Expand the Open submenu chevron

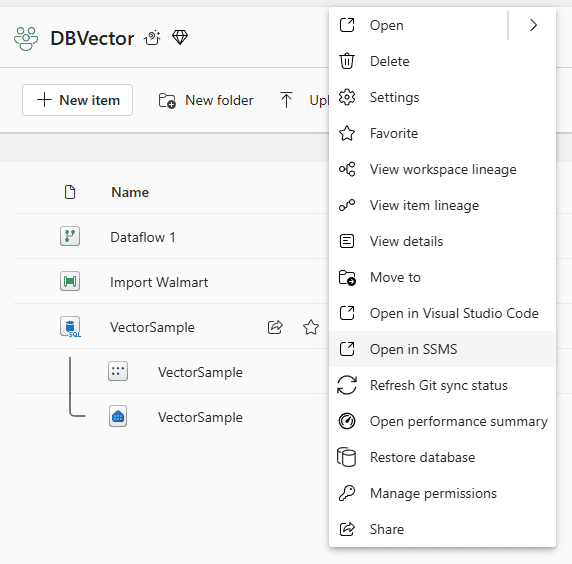click(533, 25)
